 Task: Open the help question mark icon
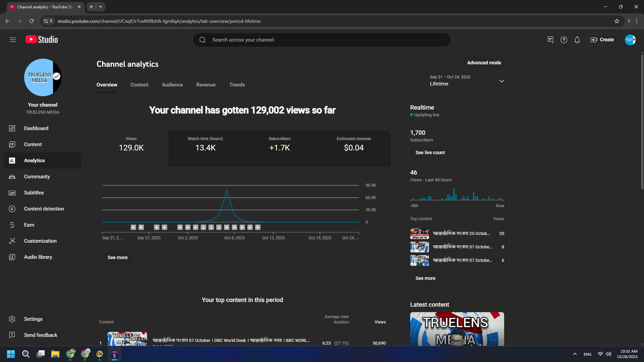563,40
